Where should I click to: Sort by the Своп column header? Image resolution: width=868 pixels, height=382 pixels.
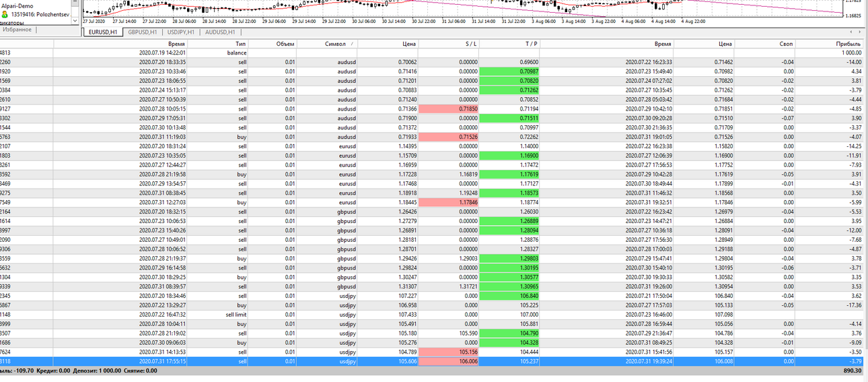[764, 44]
